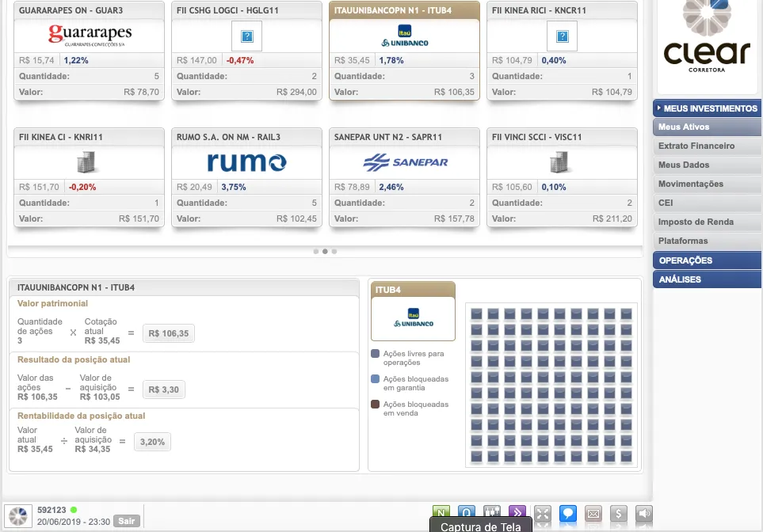
Task: Toggle sound with the speaker icon
Action: point(644,514)
